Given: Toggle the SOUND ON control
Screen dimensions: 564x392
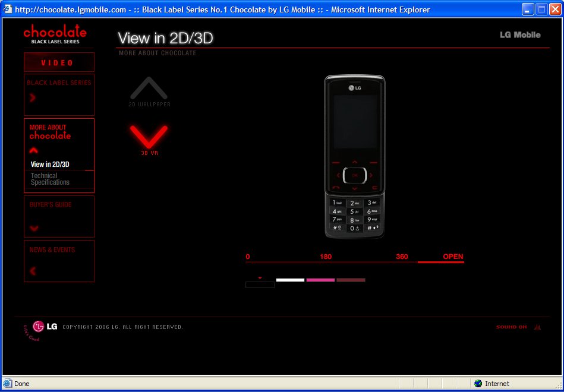Looking at the screenshot, I should coord(512,327).
